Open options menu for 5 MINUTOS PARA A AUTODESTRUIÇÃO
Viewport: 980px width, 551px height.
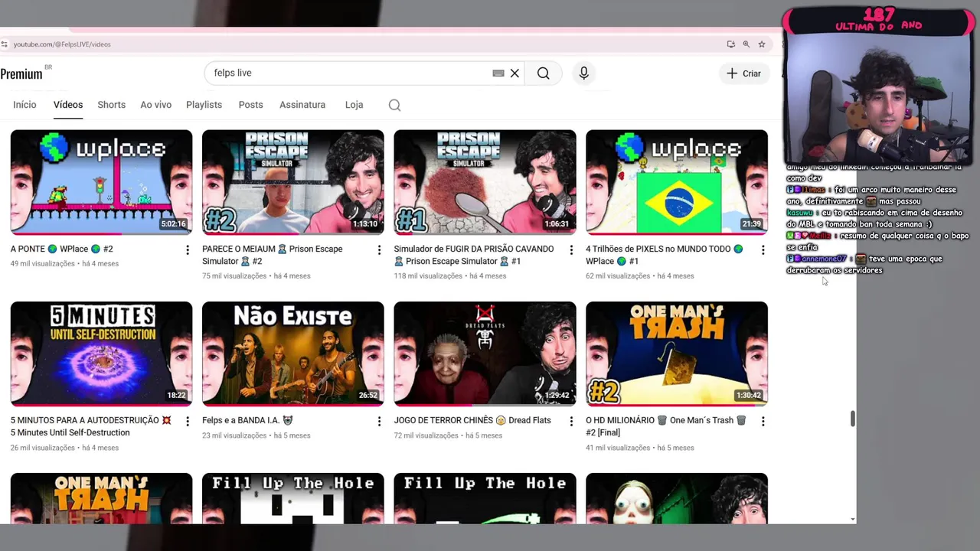[x=188, y=422]
